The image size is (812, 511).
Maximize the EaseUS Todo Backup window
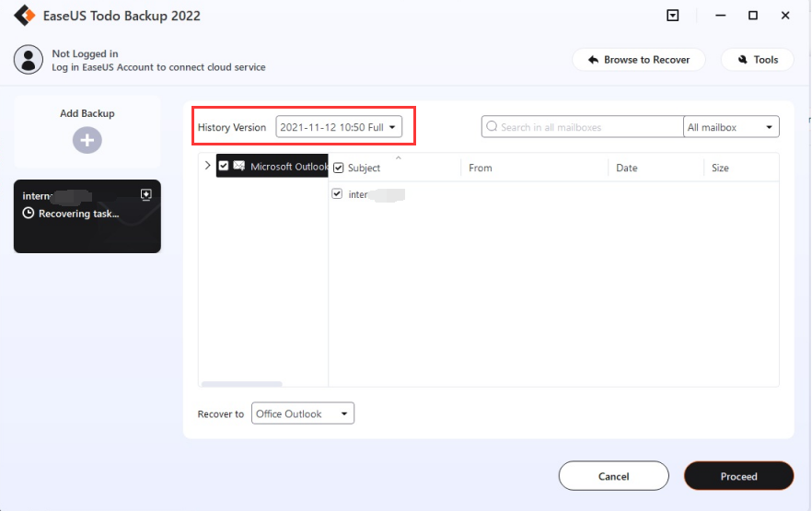[x=753, y=16]
